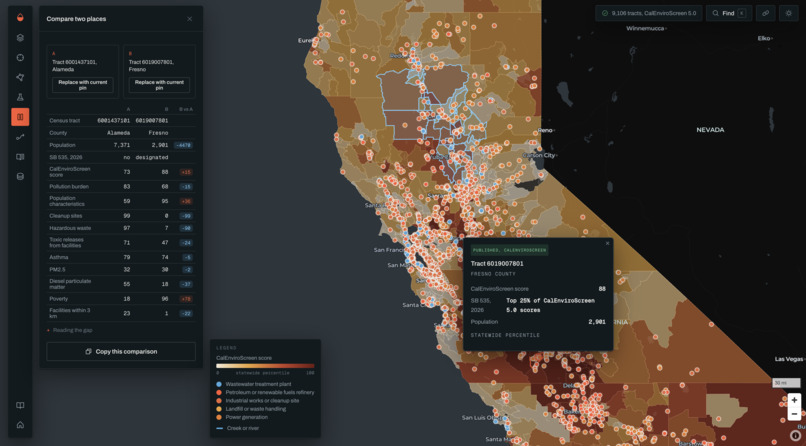
Task: Open the side-panel reader icon in sidebar
Action: (20, 157)
